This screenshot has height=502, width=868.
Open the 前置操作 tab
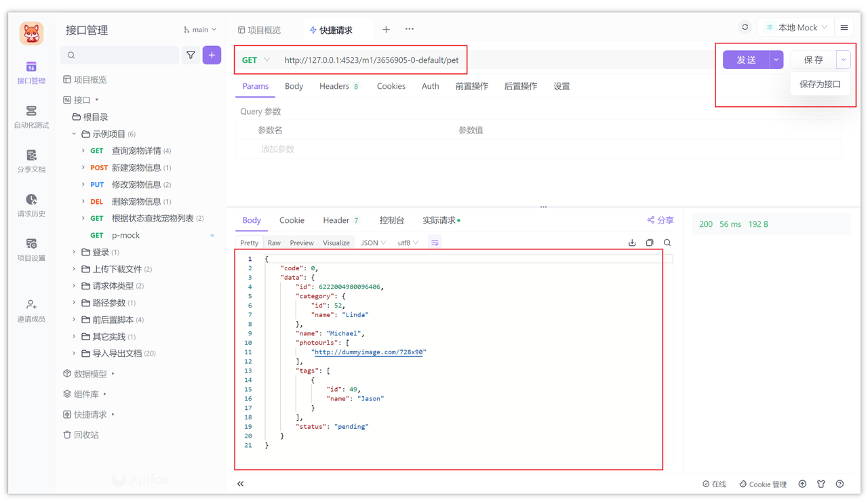tap(471, 86)
